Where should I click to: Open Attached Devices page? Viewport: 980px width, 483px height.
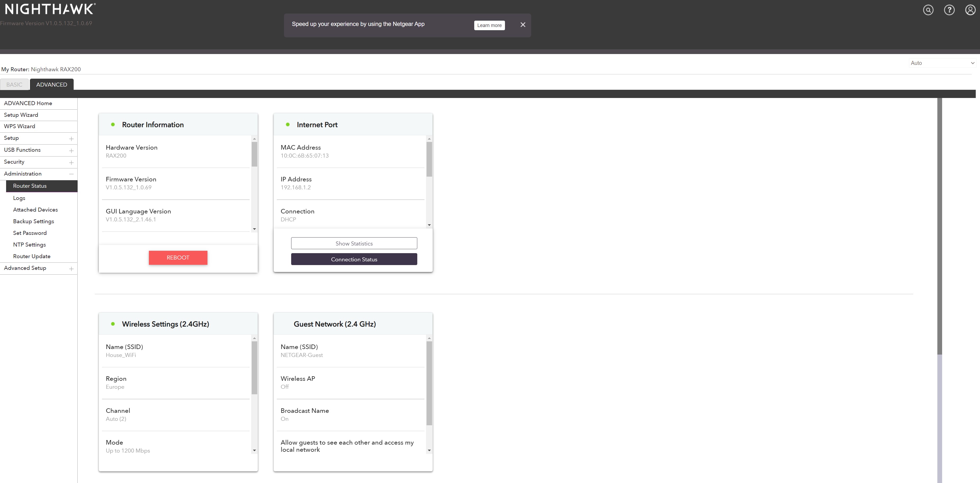click(36, 209)
